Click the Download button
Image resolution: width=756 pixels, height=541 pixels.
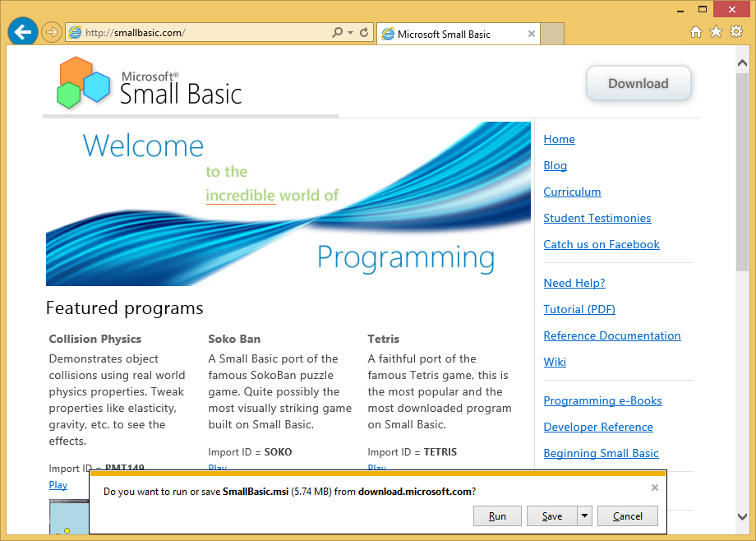tap(638, 84)
